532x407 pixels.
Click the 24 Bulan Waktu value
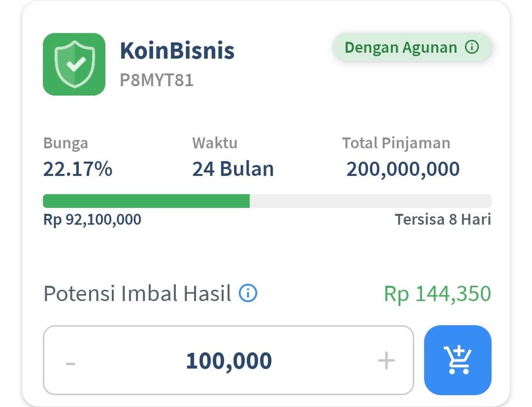(x=233, y=169)
